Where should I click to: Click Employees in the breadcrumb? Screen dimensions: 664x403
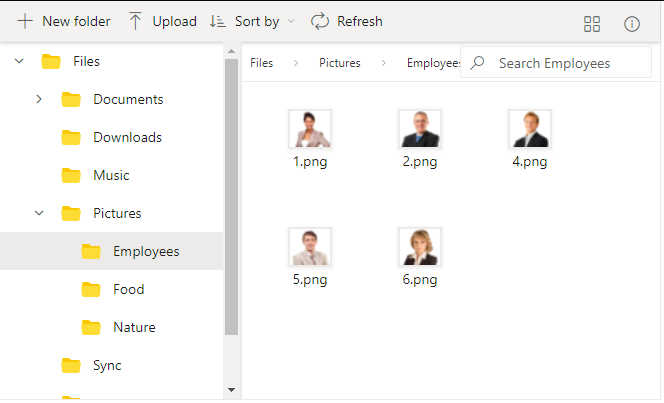coord(433,63)
